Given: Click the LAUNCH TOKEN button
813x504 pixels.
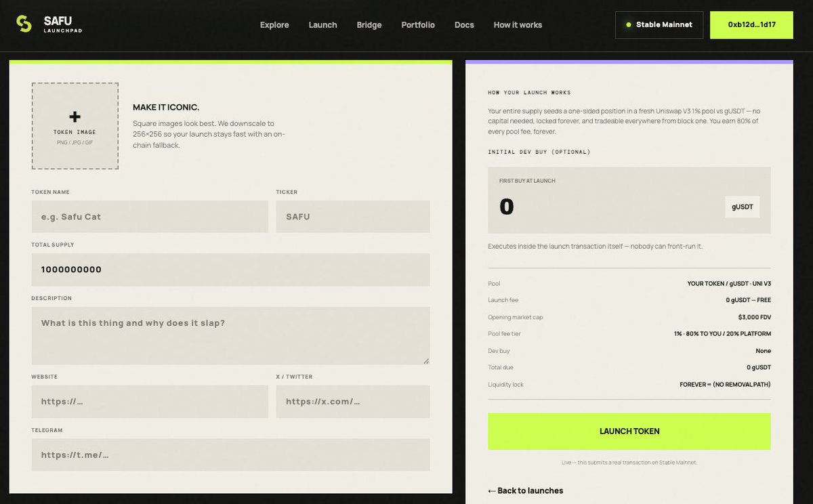Looking at the screenshot, I should pos(629,432).
